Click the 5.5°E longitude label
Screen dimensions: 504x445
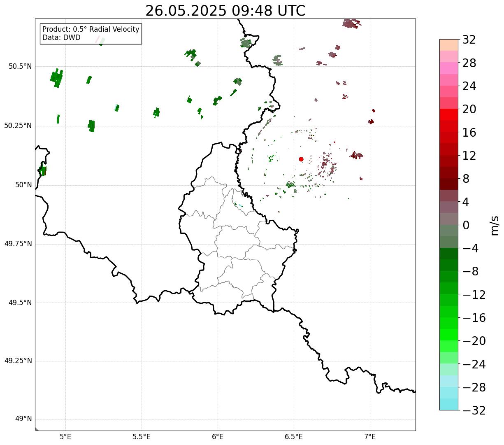tap(142, 437)
